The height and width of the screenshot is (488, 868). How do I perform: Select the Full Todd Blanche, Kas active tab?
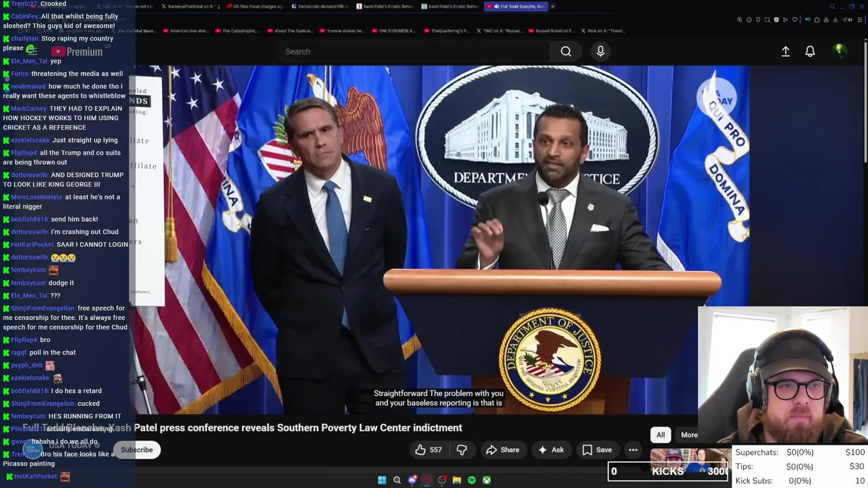517,6
